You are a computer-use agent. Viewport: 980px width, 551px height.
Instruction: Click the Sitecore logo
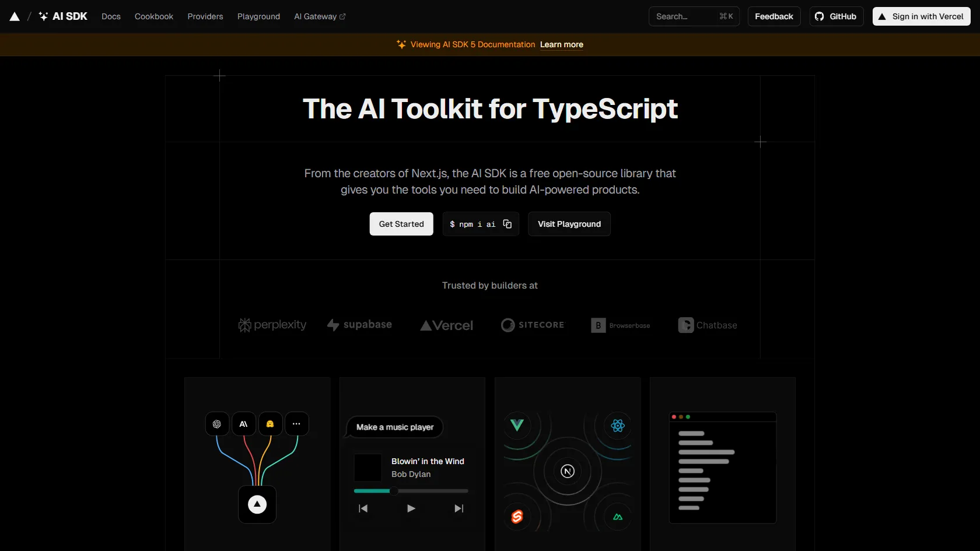(x=533, y=325)
